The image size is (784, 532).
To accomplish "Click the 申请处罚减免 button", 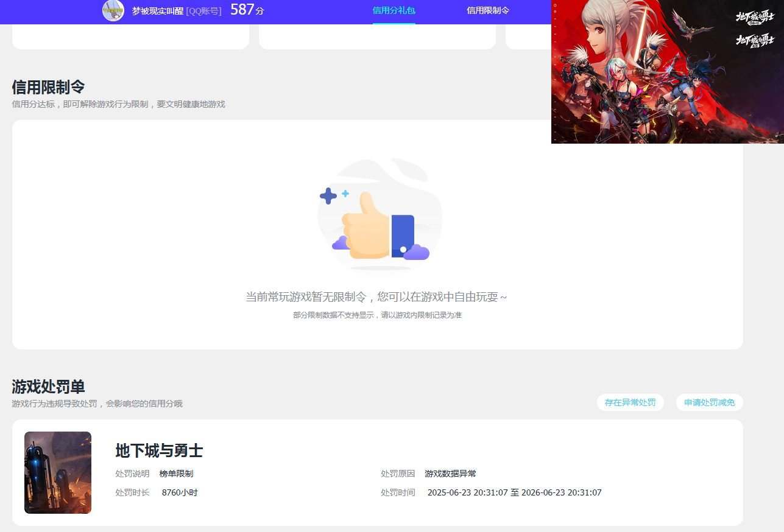I will click(x=709, y=402).
